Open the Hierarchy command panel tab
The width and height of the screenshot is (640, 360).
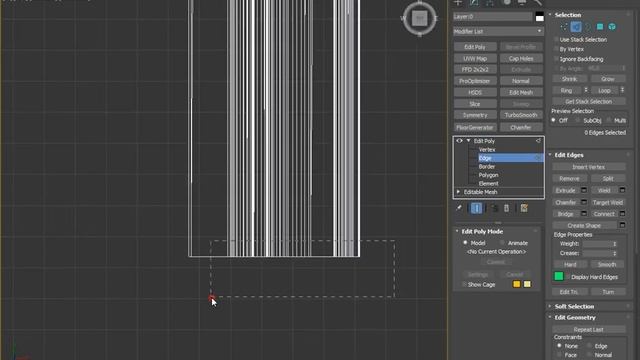click(490, 2)
